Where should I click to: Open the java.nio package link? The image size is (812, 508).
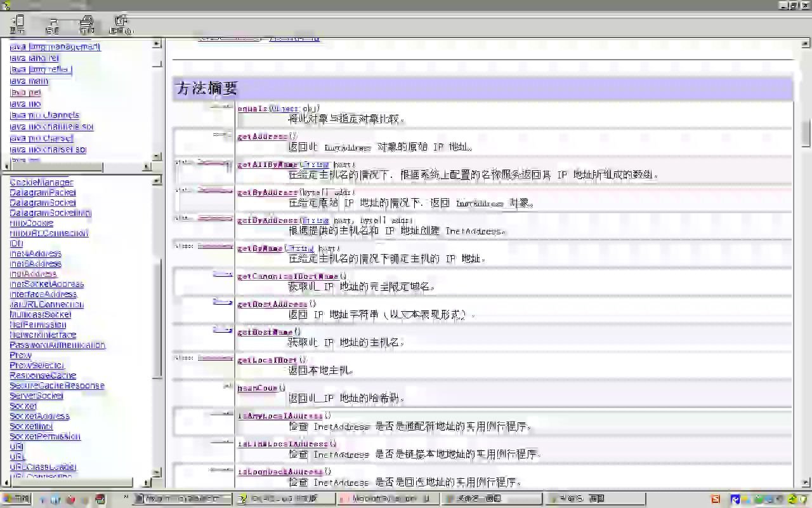click(25, 104)
